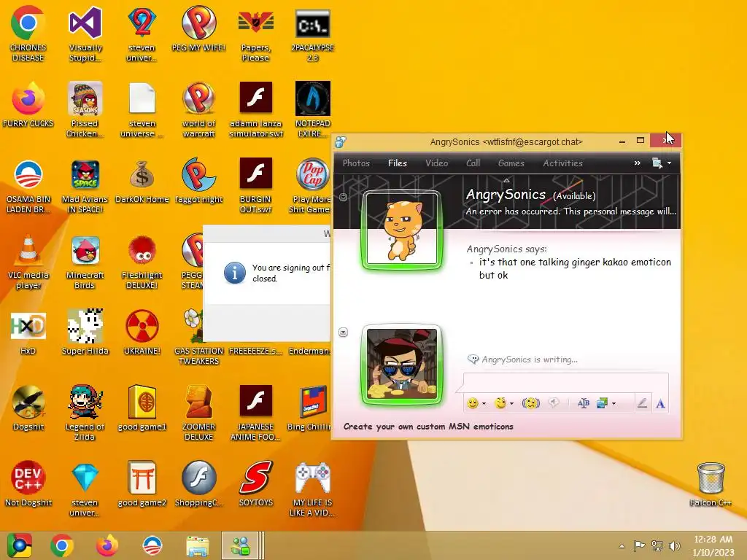The width and height of the screenshot is (747, 560).
Task: Open File Explorer from the taskbar
Action: click(197, 545)
